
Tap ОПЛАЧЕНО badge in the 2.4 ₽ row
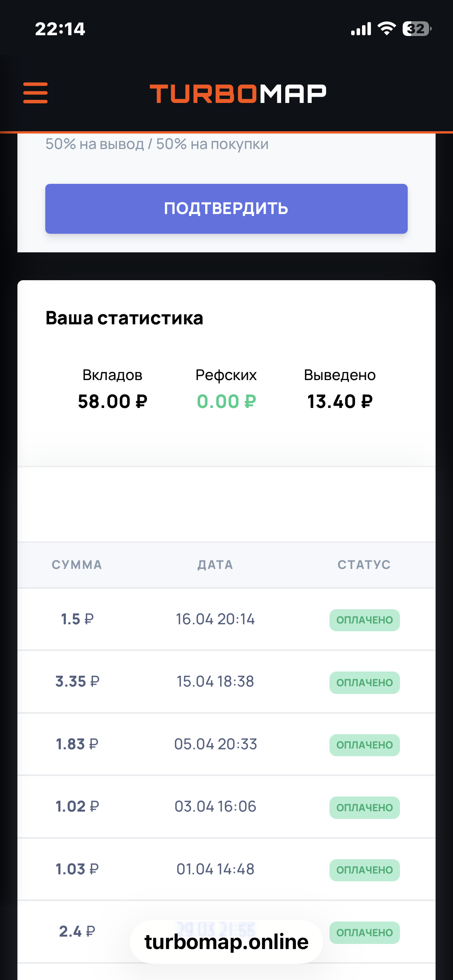[364, 933]
